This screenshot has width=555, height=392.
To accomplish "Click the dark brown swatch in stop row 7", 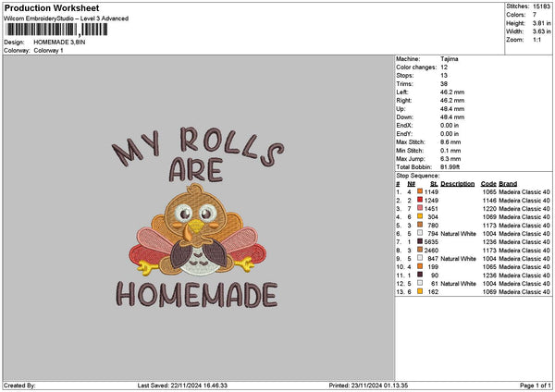I will (x=420, y=241).
